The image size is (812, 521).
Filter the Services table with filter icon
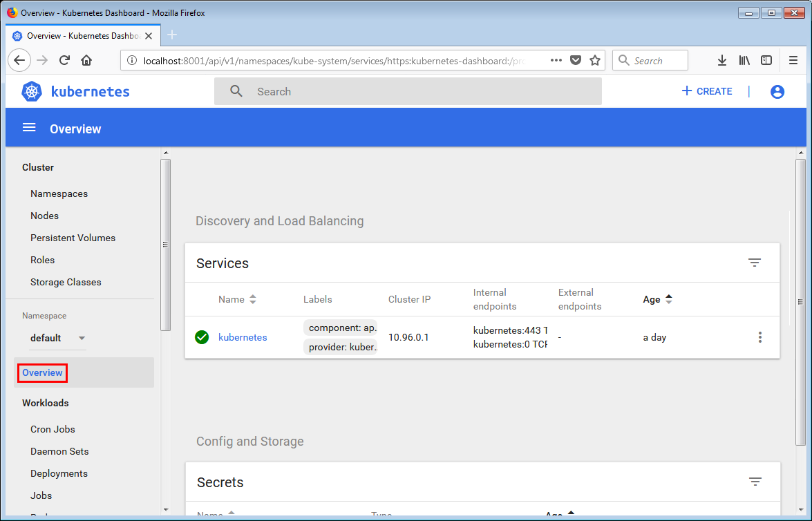755,263
